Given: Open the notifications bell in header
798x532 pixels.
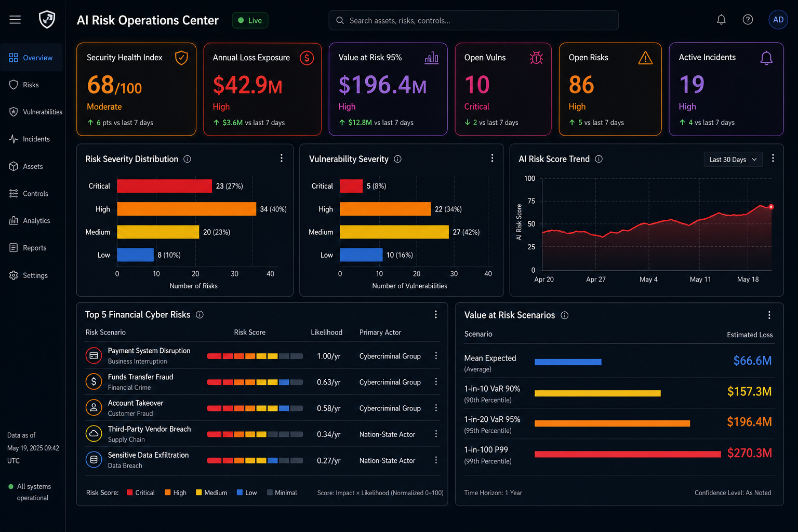Looking at the screenshot, I should click(721, 20).
